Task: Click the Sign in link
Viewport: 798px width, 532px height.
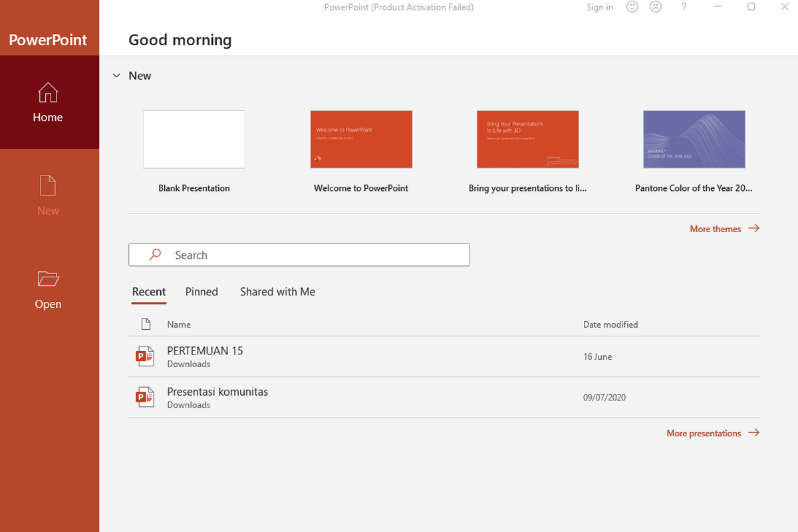Action: [599, 7]
